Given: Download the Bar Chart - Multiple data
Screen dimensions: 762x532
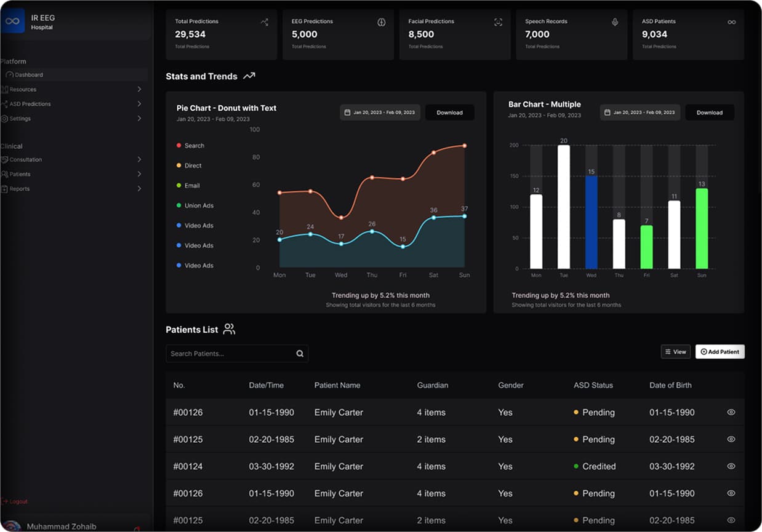Looking at the screenshot, I should [x=709, y=113].
